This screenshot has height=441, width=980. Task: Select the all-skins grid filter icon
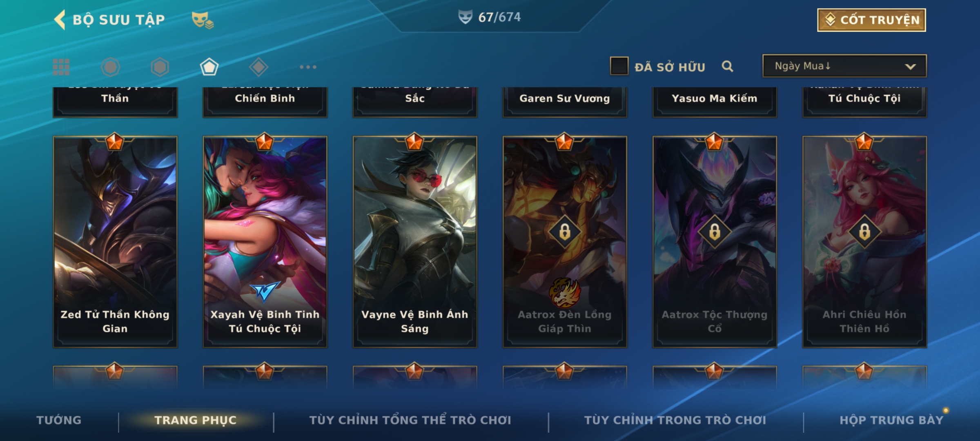61,67
